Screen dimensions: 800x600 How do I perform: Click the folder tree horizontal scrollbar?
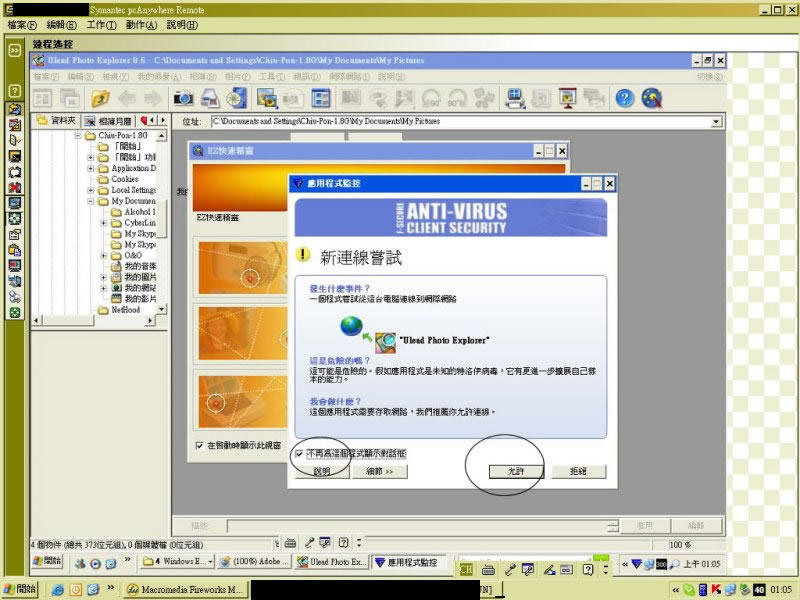tap(93, 320)
